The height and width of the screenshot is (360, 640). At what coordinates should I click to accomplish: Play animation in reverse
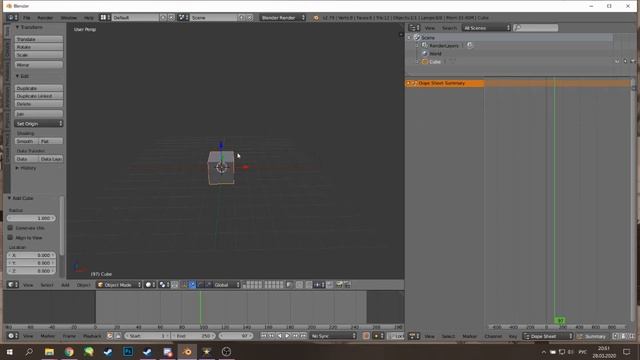point(280,336)
